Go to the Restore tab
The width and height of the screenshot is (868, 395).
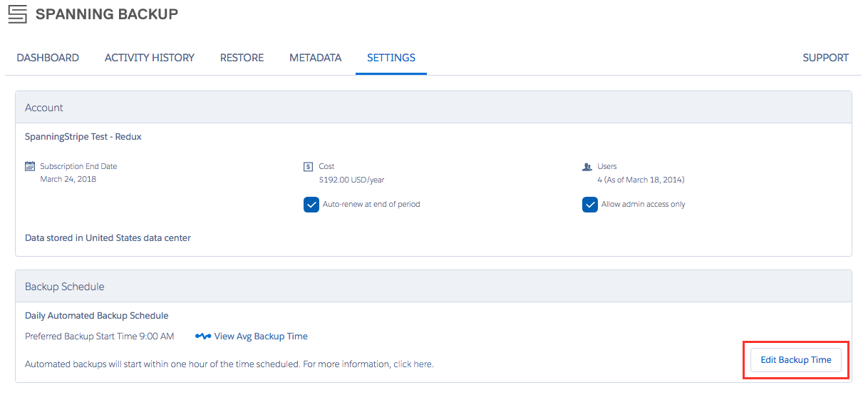[x=242, y=58]
